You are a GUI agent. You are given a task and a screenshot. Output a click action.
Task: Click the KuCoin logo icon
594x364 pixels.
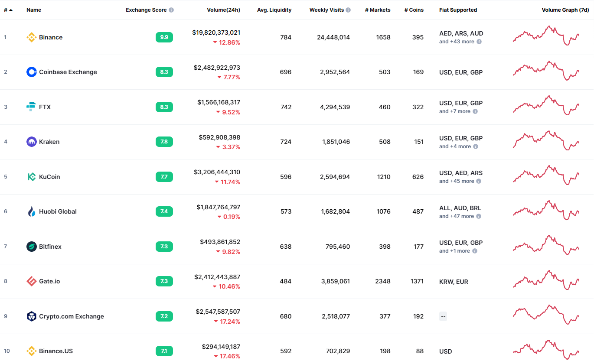click(x=31, y=177)
